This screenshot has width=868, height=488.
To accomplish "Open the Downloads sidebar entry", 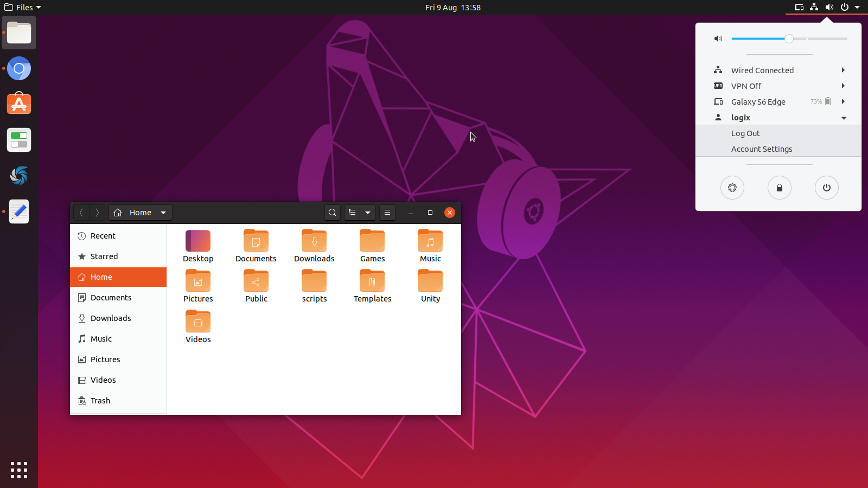I will [110, 318].
